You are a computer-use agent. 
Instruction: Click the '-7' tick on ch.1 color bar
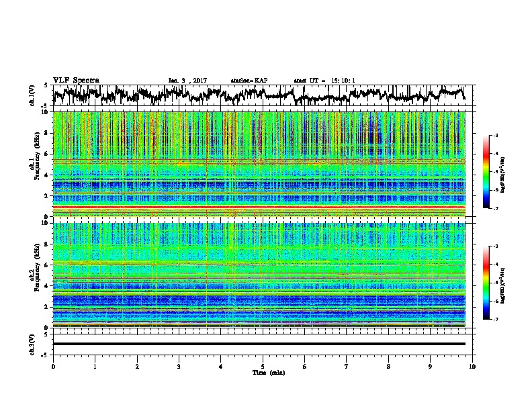click(x=495, y=208)
